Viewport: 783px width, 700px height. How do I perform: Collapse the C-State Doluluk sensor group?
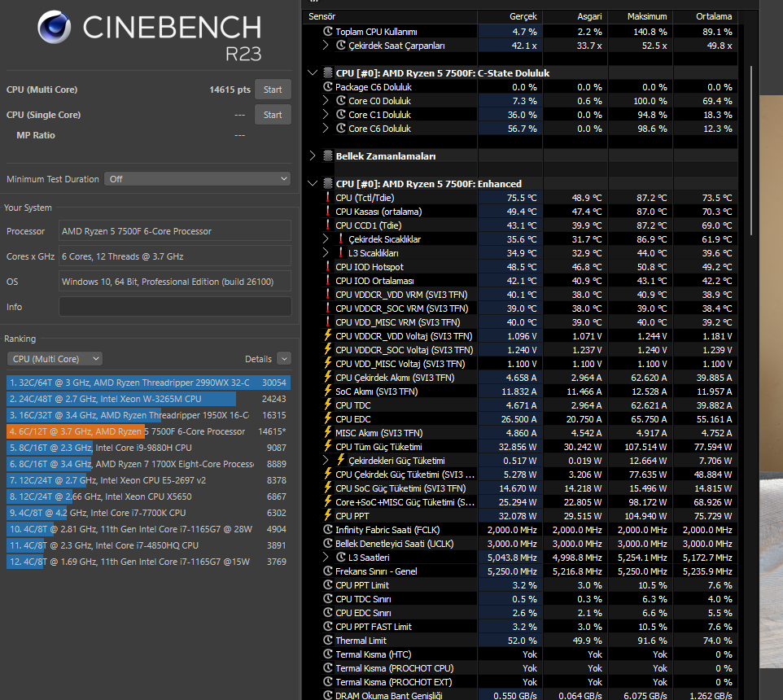[x=313, y=73]
